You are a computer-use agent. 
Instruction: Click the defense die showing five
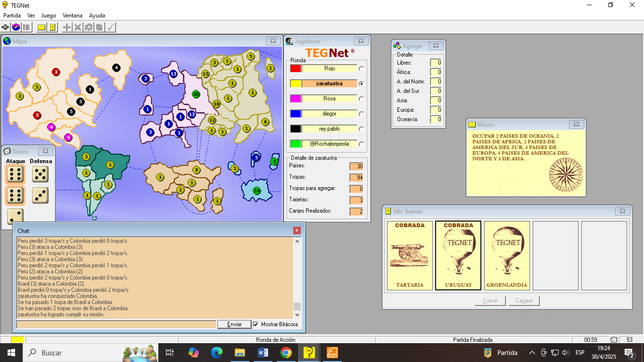(x=40, y=174)
